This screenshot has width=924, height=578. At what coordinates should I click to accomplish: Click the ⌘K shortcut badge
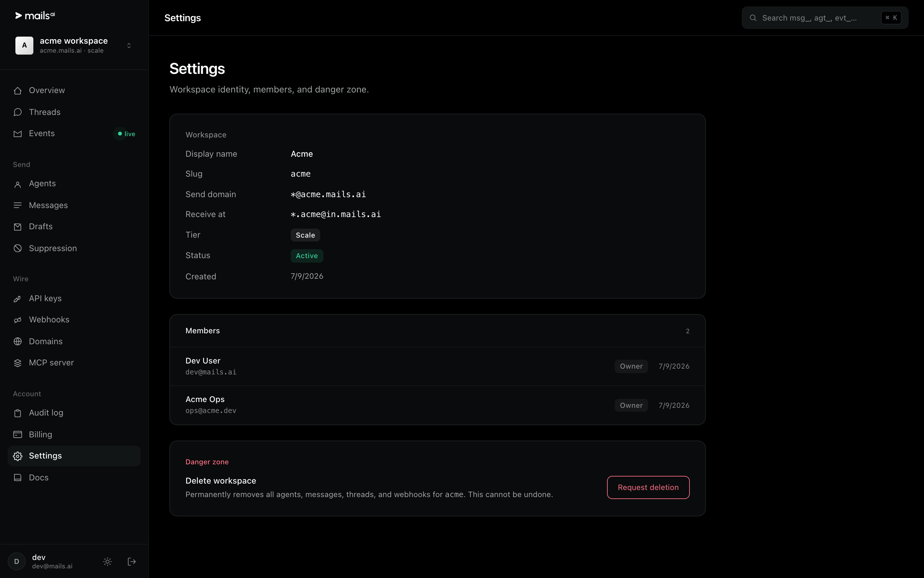[891, 18]
